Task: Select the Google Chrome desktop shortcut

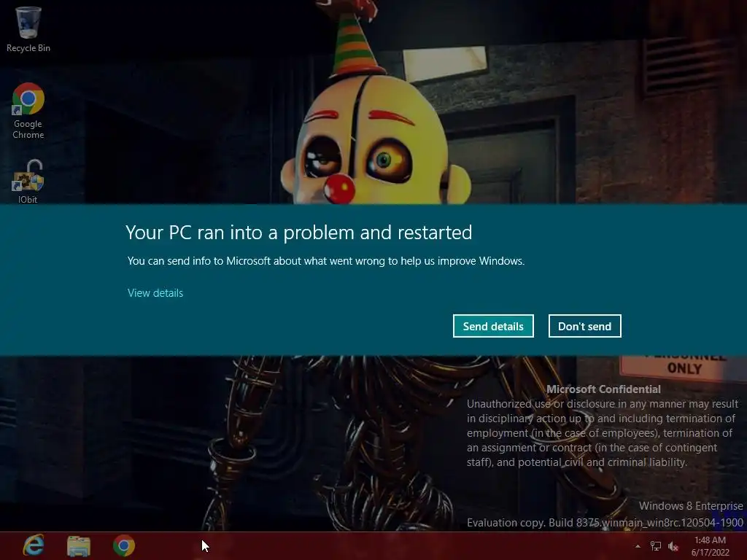Action: tap(28, 111)
